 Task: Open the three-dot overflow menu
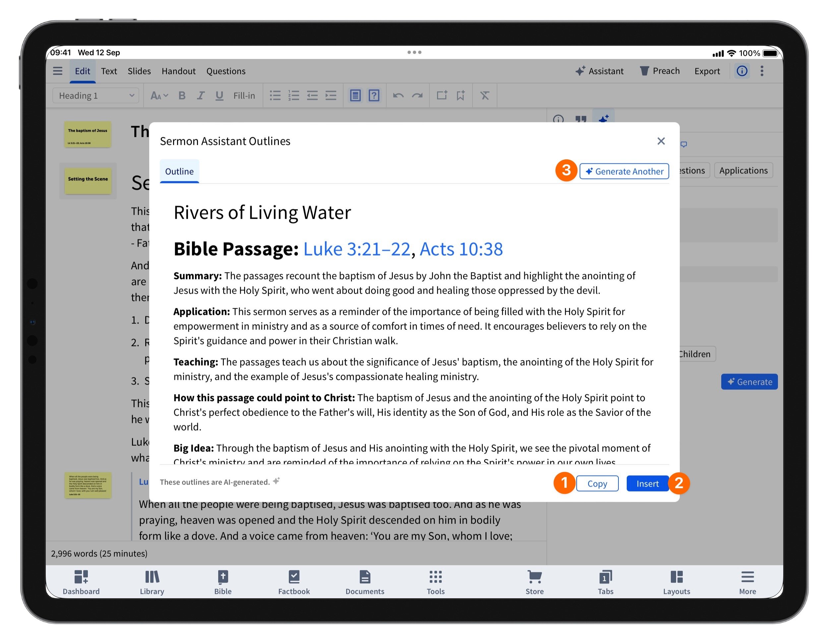tap(762, 71)
